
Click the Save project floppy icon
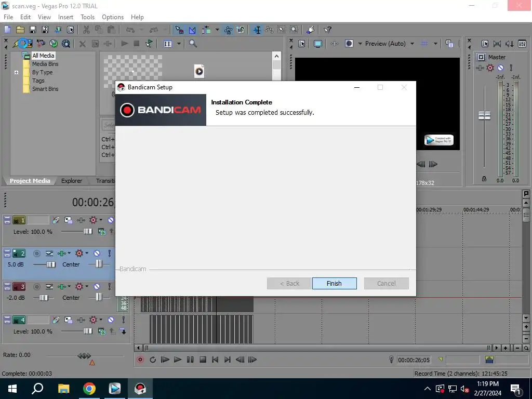33,30
